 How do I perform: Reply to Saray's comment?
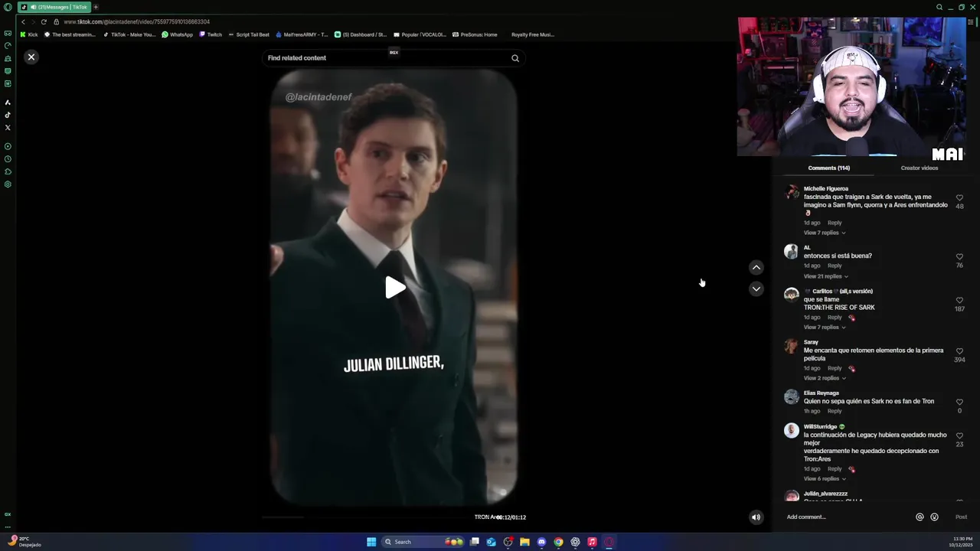click(835, 368)
